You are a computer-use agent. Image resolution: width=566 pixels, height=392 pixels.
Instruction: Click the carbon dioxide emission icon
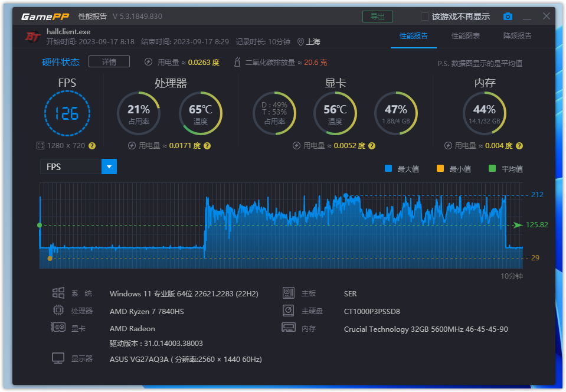click(237, 62)
